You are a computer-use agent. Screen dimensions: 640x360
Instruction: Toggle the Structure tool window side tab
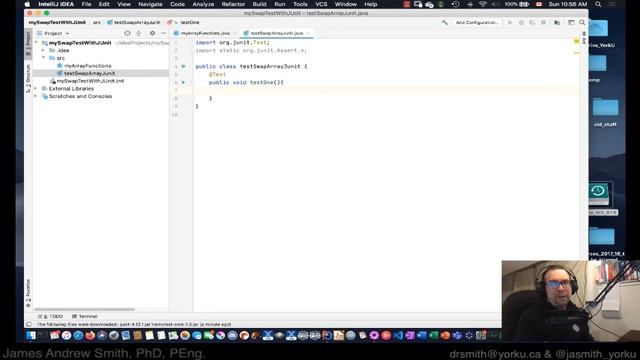pos(28,78)
